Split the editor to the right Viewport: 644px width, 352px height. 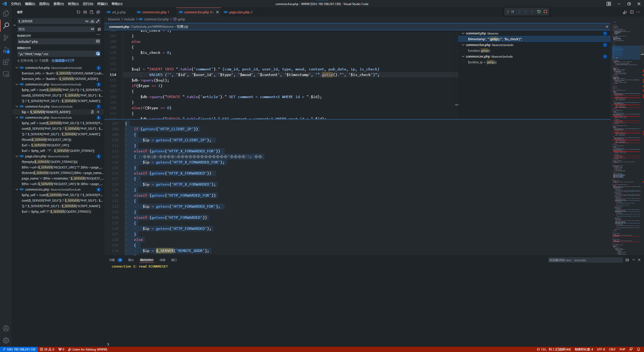click(632, 12)
